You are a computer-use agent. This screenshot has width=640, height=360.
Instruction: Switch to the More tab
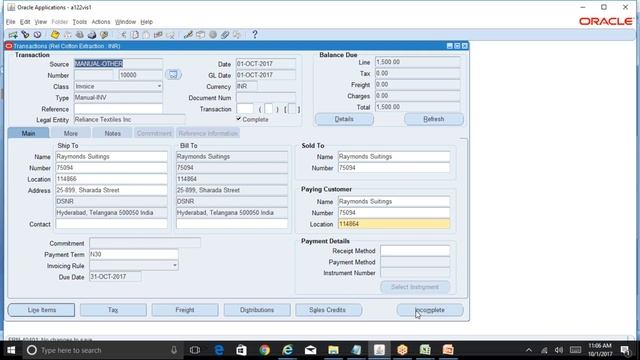(x=71, y=133)
